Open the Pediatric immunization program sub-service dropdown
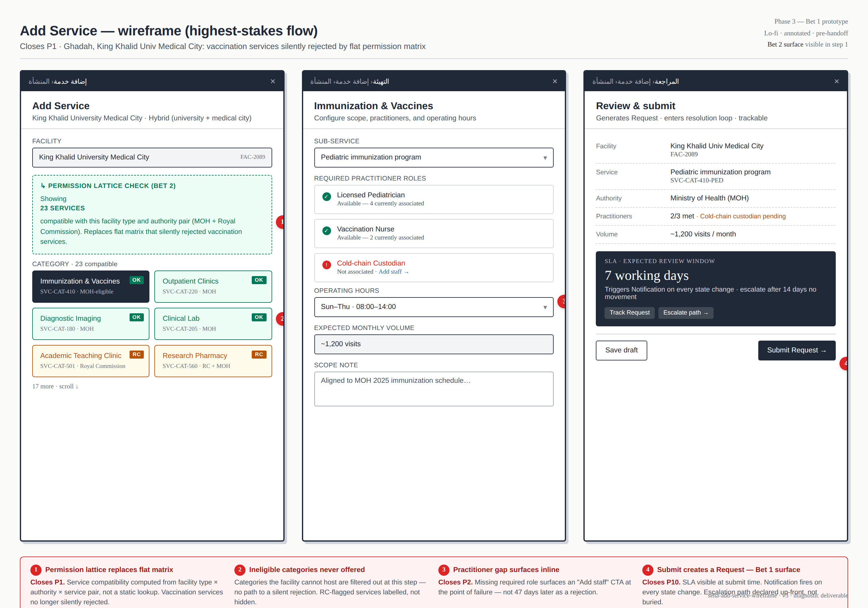Image resolution: width=868 pixels, height=608 pixels. (433, 157)
